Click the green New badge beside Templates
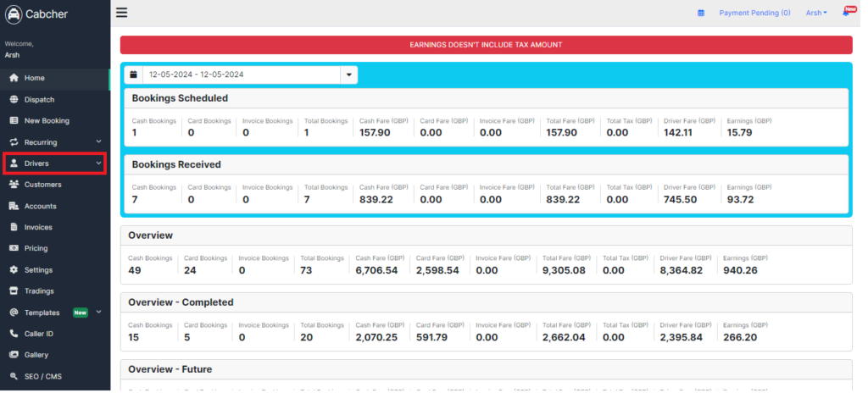The height and width of the screenshot is (393, 868). [x=81, y=313]
